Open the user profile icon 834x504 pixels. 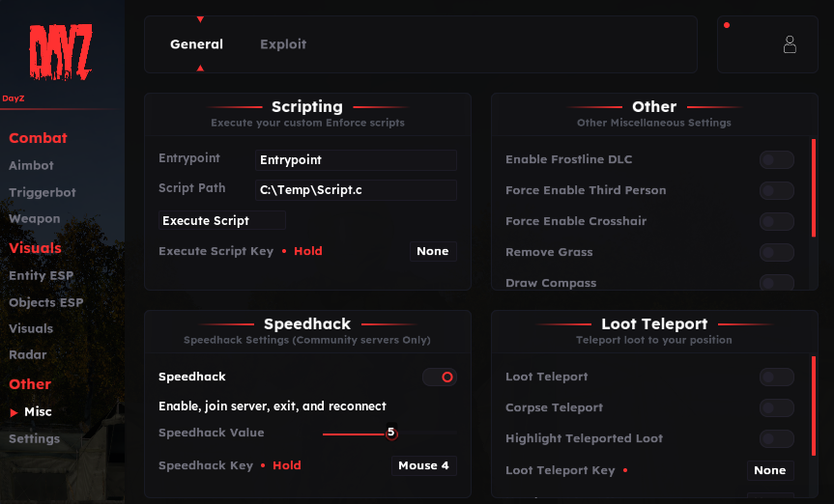pyautogui.click(x=790, y=44)
